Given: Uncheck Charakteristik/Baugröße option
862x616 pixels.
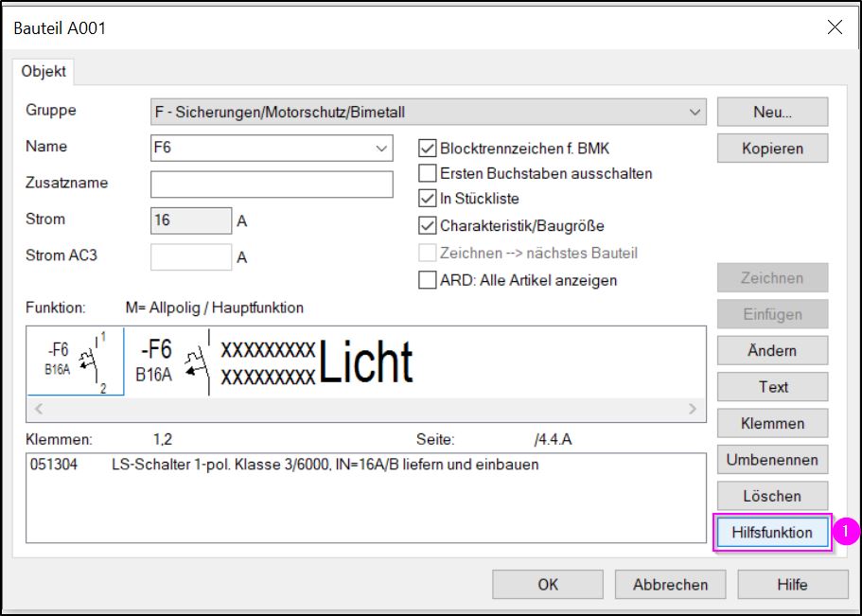Looking at the screenshot, I should [x=427, y=225].
